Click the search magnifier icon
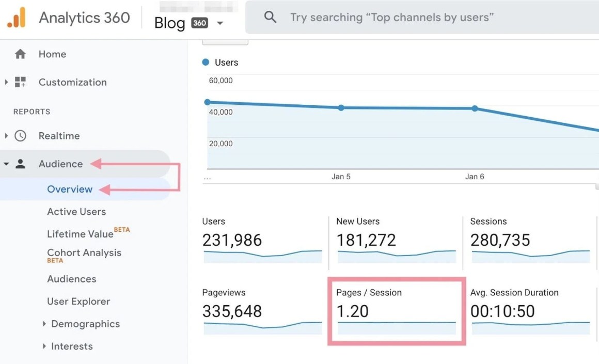Image resolution: width=599 pixels, height=364 pixels. coord(270,17)
